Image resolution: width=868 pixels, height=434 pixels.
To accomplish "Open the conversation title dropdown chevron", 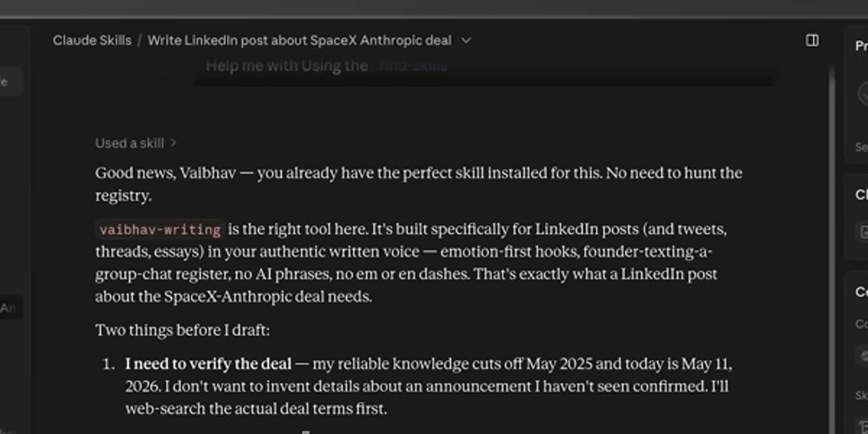I will tap(466, 41).
